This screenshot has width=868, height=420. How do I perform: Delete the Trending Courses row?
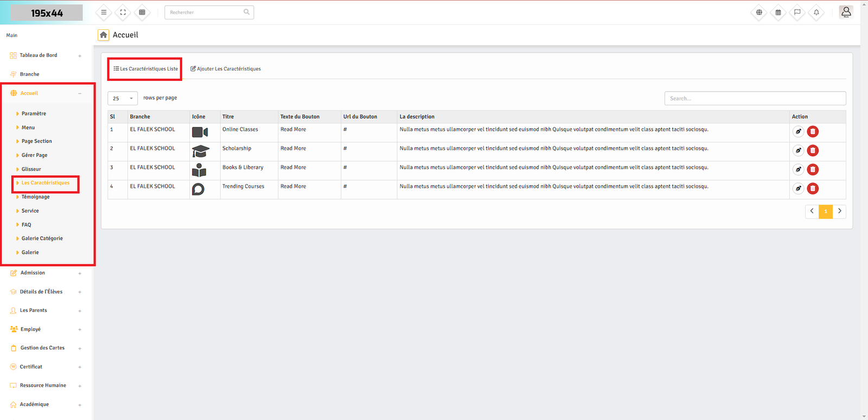pyautogui.click(x=813, y=188)
